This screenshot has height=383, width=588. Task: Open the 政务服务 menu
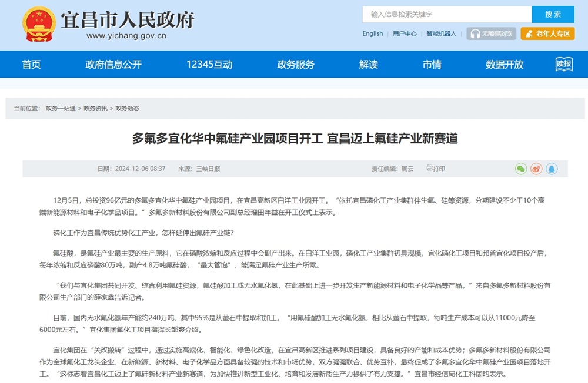[x=295, y=65]
